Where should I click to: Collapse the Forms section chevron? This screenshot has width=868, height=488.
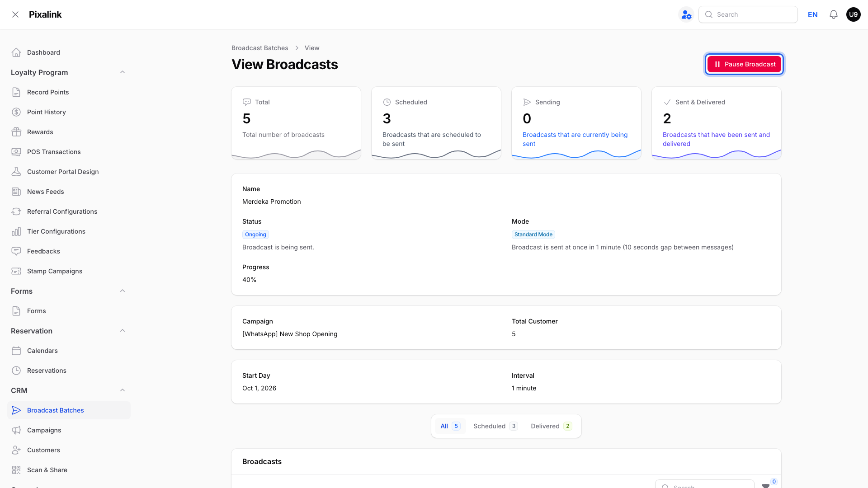pyautogui.click(x=123, y=291)
